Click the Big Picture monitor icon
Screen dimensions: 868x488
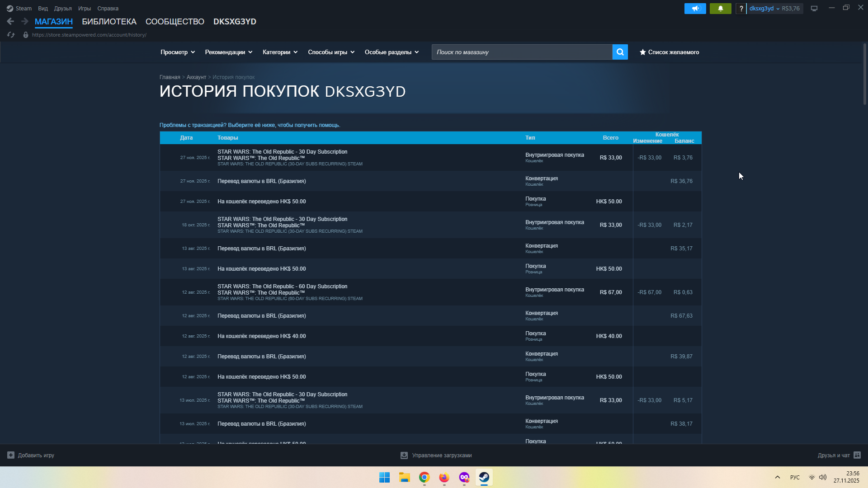[x=814, y=9]
